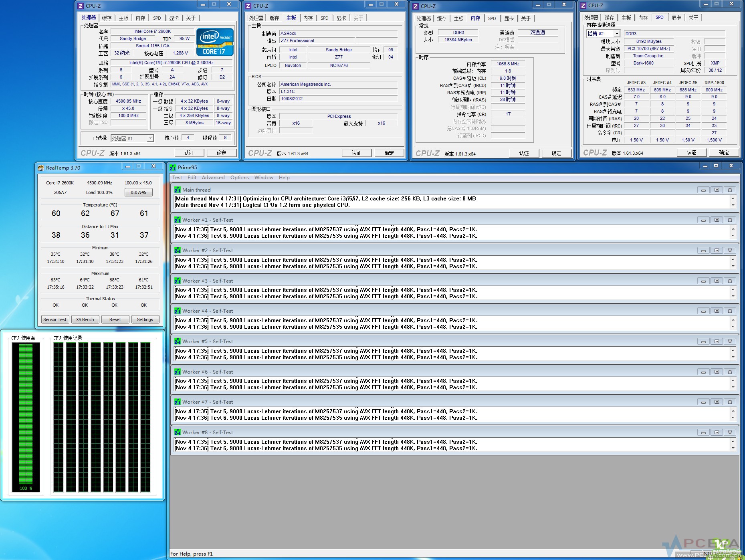The image size is (745, 560).
Task: Click the Main thread window icon
Action: click(178, 190)
